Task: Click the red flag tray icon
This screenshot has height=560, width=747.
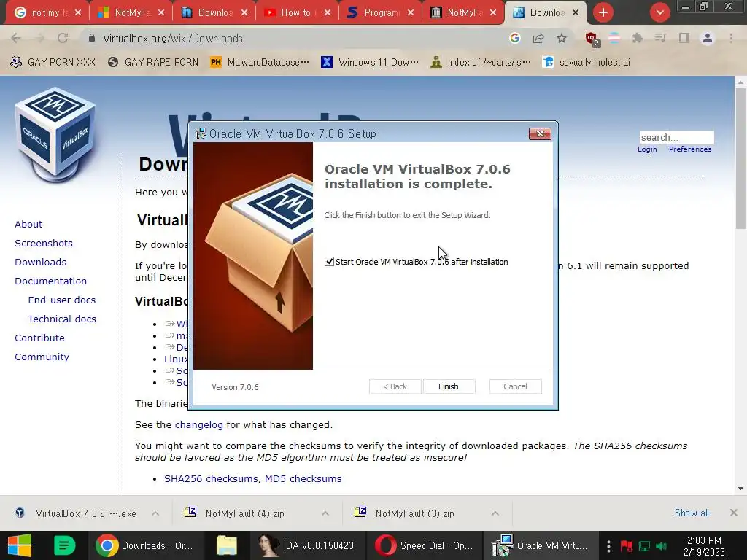Action: click(x=627, y=546)
